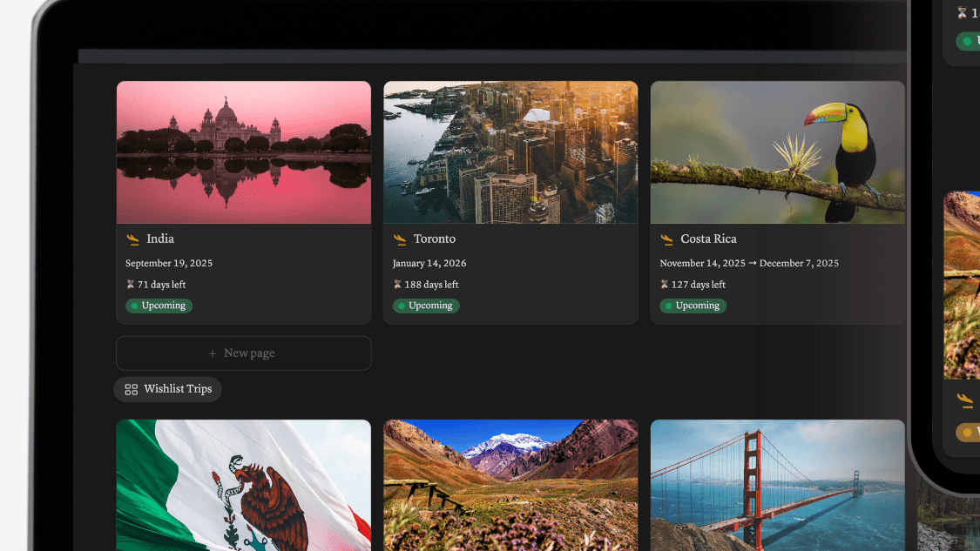980x551 pixels.
Task: Click the gallery grid icon on Wishlist Trips
Action: coord(132,389)
